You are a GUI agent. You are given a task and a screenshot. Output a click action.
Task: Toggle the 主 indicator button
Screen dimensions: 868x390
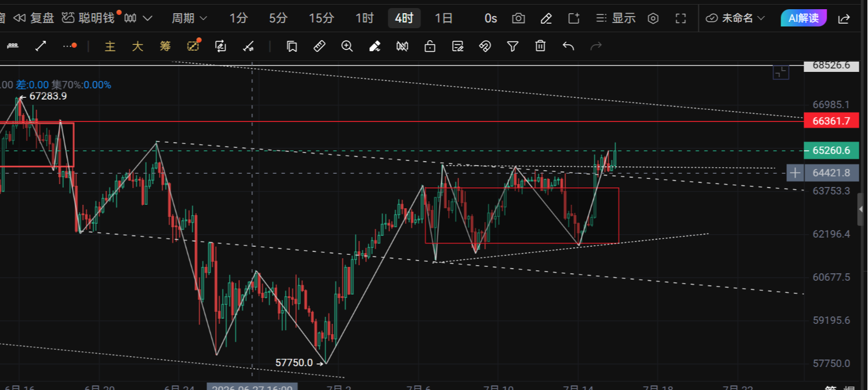[110, 47]
